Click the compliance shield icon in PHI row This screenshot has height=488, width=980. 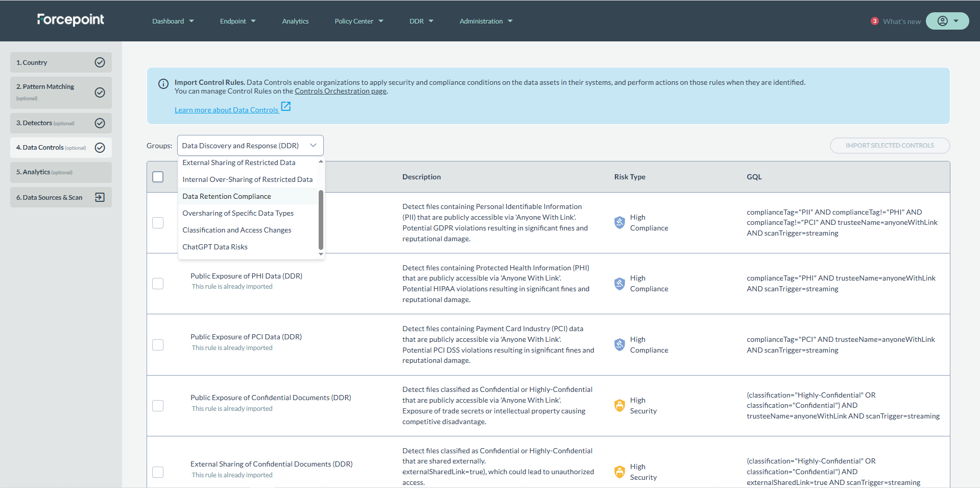tap(619, 284)
